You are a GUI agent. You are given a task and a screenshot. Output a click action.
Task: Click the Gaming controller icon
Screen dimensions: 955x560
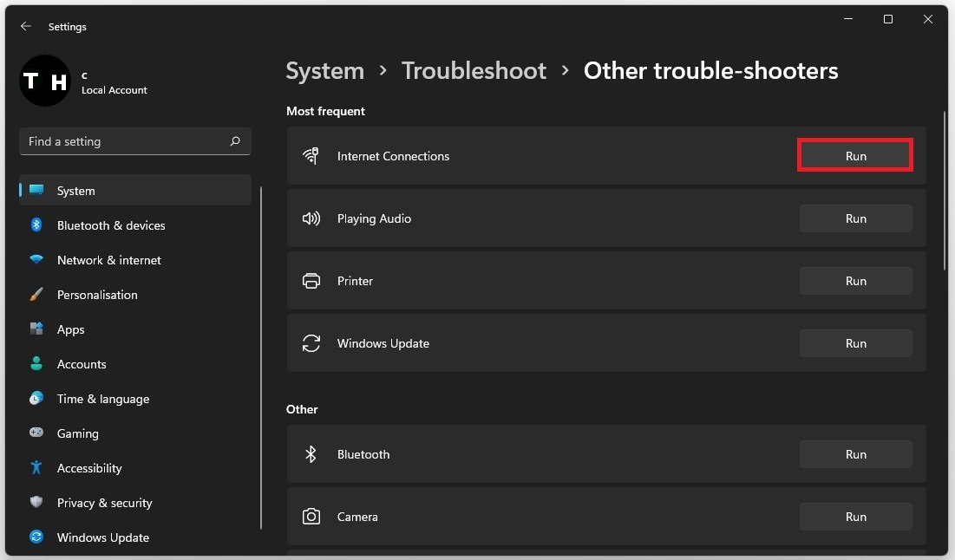pos(36,433)
